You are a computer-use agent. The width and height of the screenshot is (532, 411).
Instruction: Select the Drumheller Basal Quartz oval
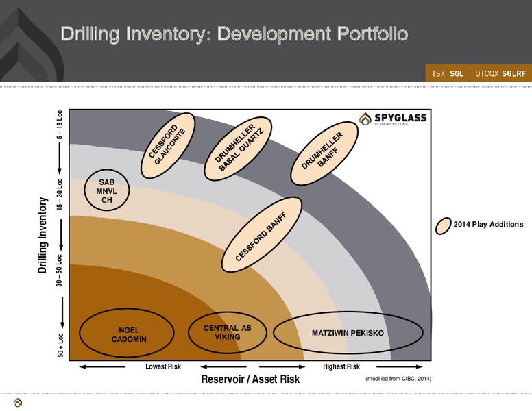pyautogui.click(x=238, y=149)
